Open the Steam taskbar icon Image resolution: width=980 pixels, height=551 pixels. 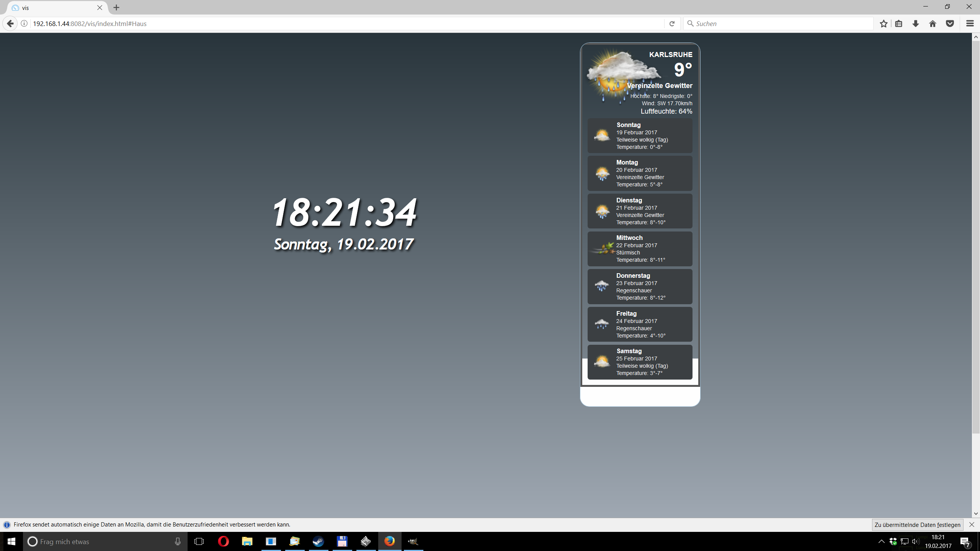pyautogui.click(x=318, y=541)
